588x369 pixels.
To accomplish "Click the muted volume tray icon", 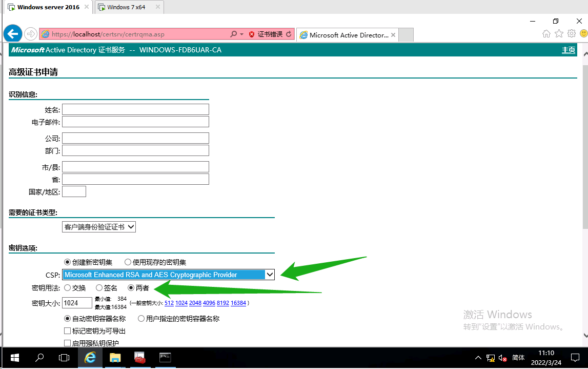I will click(503, 358).
